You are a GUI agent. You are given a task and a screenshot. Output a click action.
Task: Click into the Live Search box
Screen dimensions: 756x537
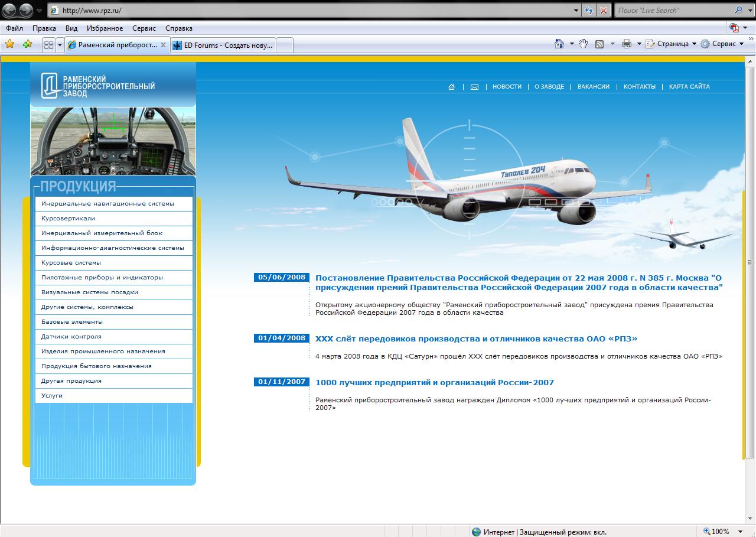tap(673, 10)
